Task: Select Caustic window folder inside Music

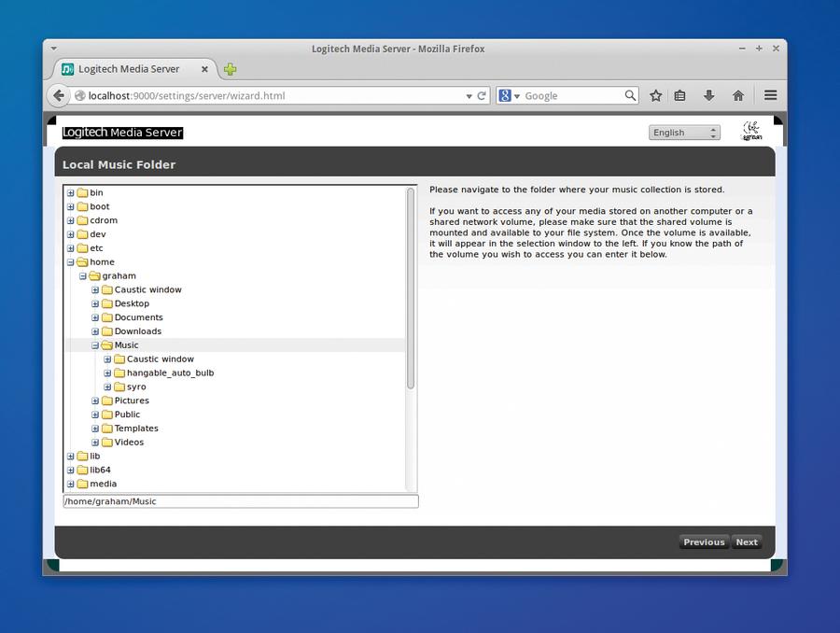Action: point(161,359)
